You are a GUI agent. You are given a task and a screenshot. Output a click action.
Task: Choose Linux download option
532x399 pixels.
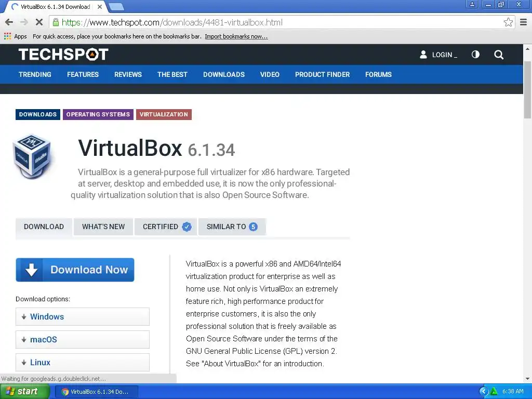[x=83, y=362]
